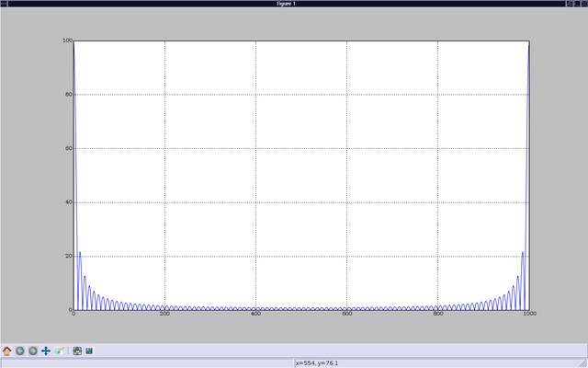Open the configure subplots dialog
This screenshot has width=588, height=368.
(77, 351)
